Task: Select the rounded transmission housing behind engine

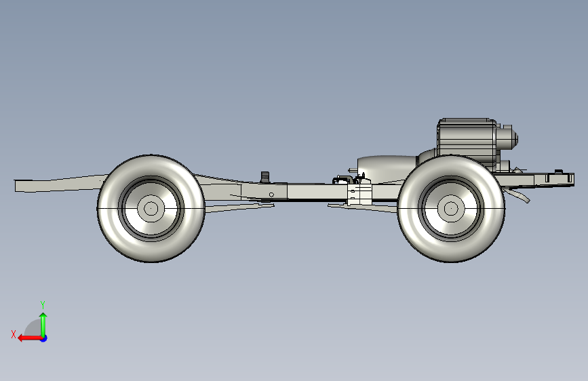Action: pos(387,169)
